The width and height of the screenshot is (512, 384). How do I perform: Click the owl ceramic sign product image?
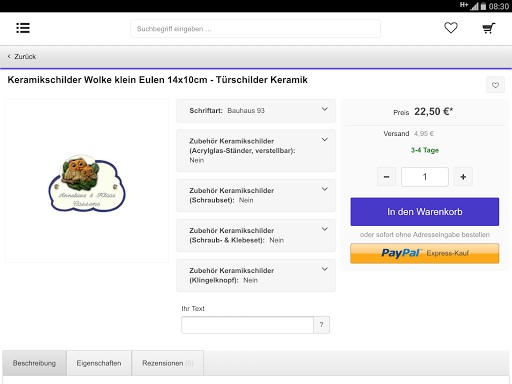87,183
